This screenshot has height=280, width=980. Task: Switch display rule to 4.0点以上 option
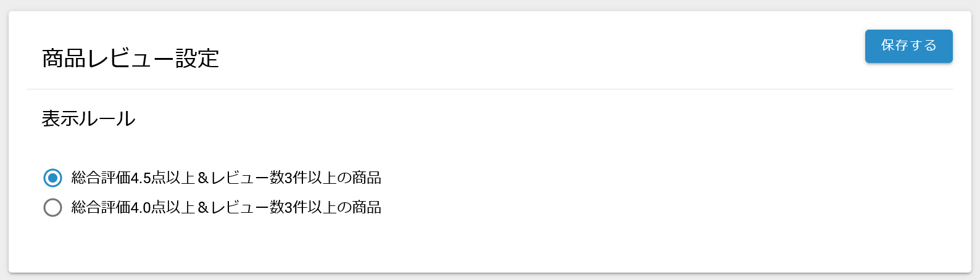click(53, 208)
